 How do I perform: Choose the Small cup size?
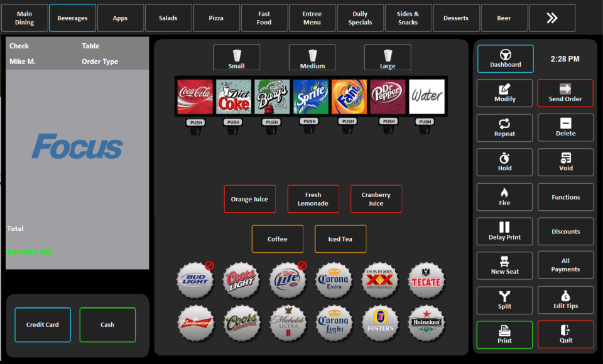[x=237, y=57]
